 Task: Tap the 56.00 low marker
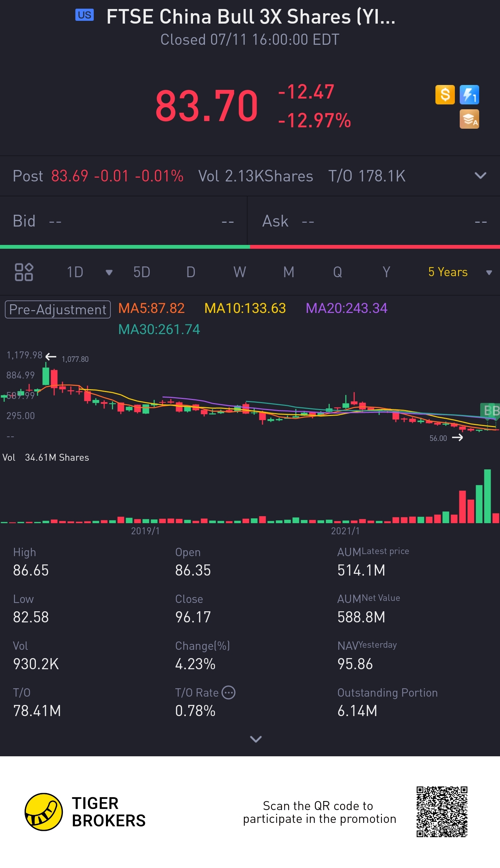click(438, 438)
